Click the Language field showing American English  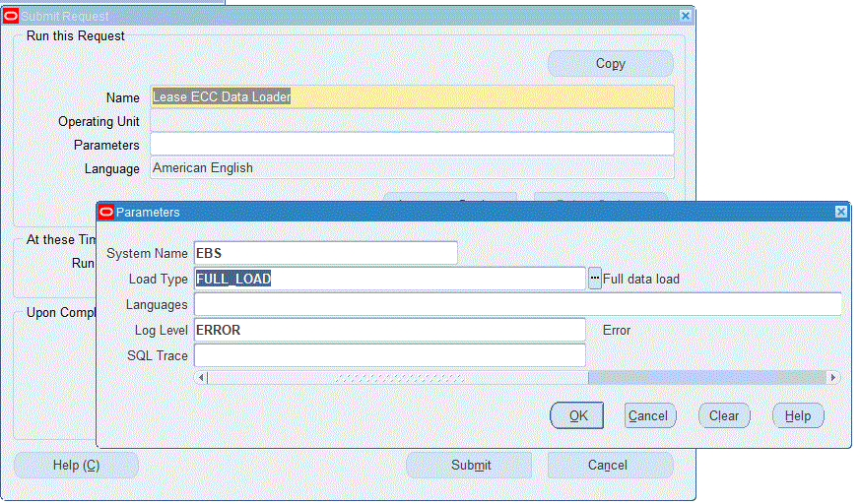click(412, 167)
